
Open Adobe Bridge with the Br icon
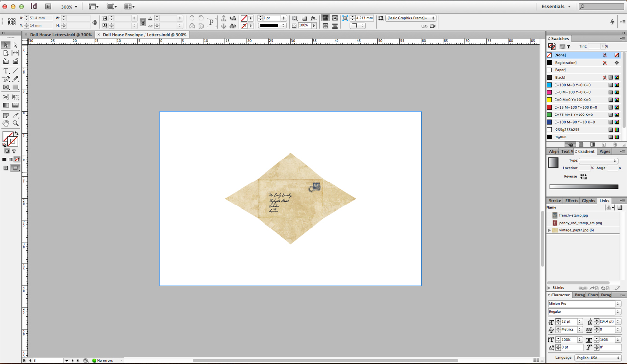point(48,7)
